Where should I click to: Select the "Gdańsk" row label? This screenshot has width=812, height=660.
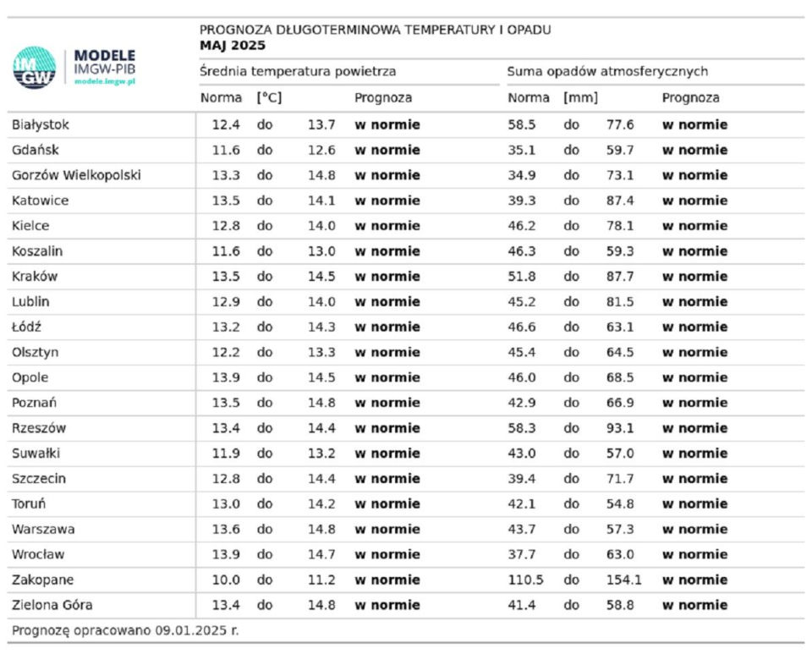[36, 151]
